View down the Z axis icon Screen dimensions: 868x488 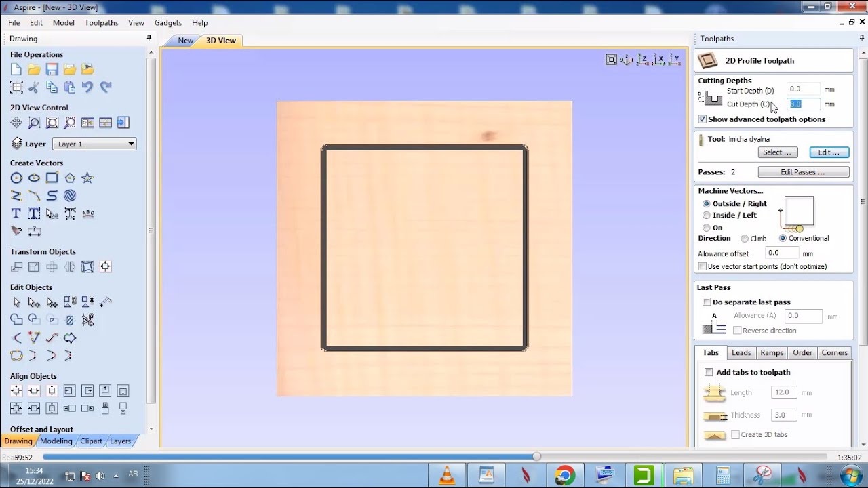tap(642, 60)
